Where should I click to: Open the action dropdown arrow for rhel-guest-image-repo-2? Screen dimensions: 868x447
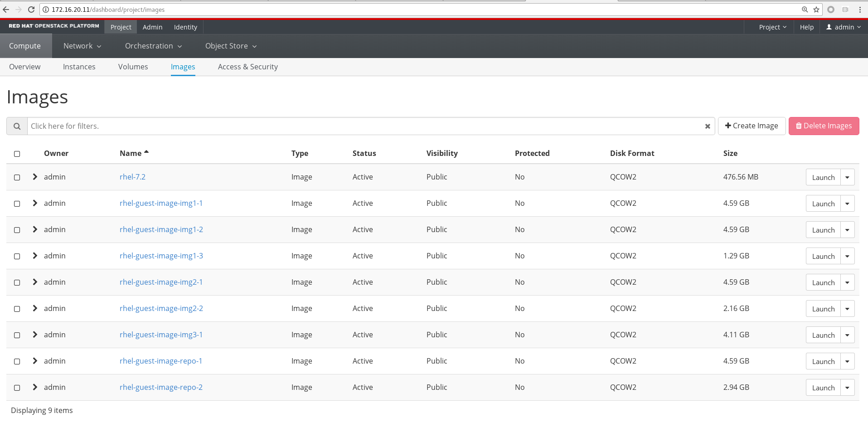[848, 388]
